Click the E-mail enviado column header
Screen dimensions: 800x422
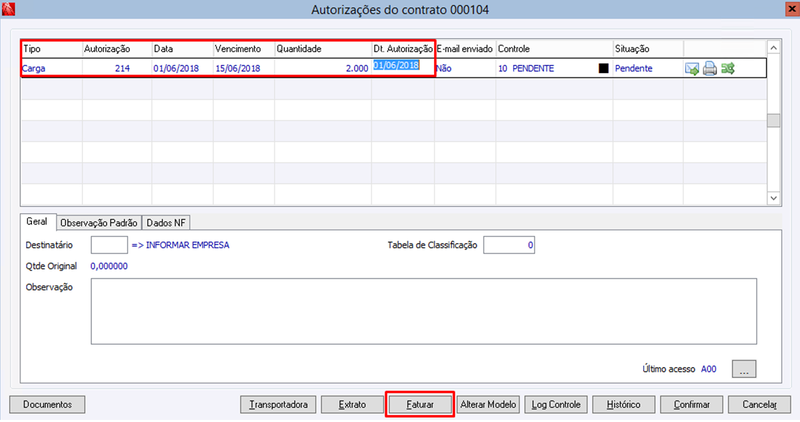click(x=465, y=49)
